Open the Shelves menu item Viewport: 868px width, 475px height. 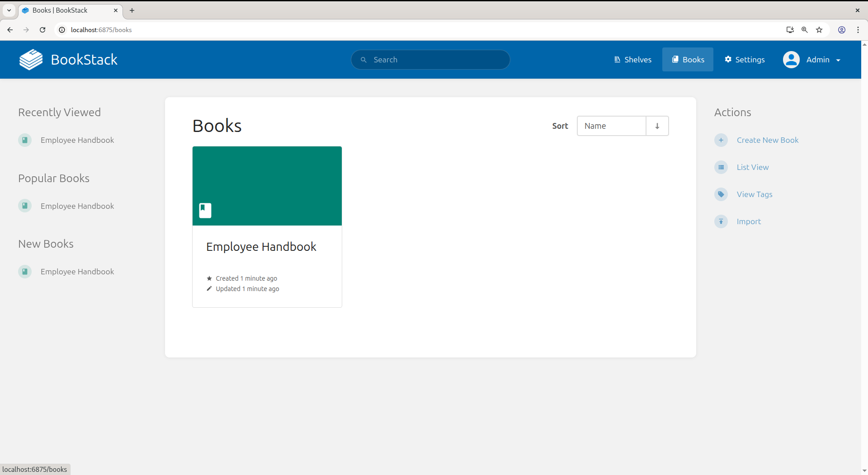632,60
